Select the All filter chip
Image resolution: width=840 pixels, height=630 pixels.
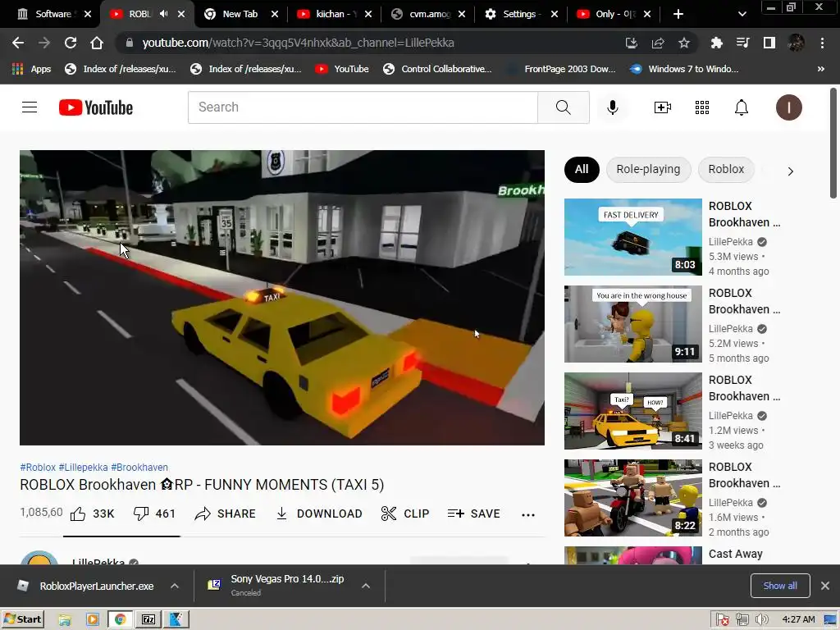click(x=582, y=169)
